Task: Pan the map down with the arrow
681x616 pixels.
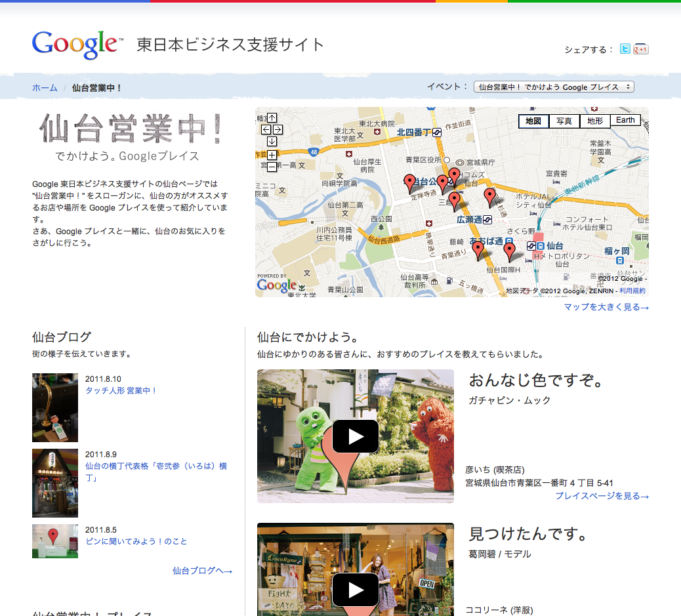Action: [272, 141]
